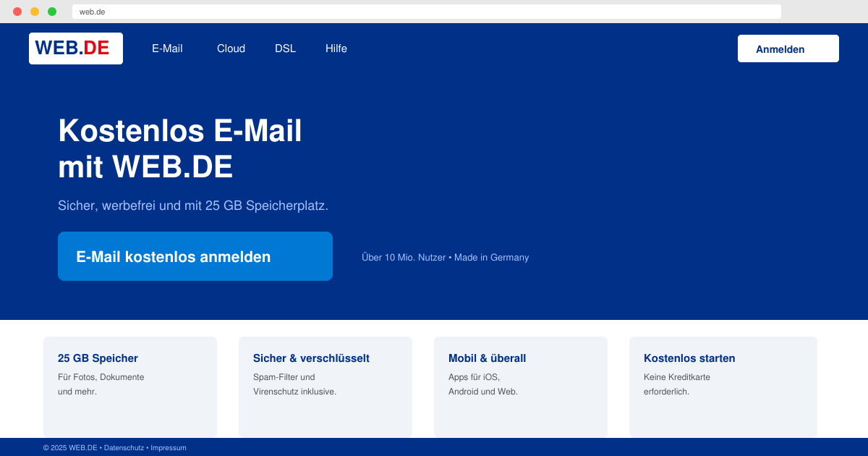868x456 pixels.
Task: Select the 'Sicher & verschlüsselt' card title
Action: point(311,358)
